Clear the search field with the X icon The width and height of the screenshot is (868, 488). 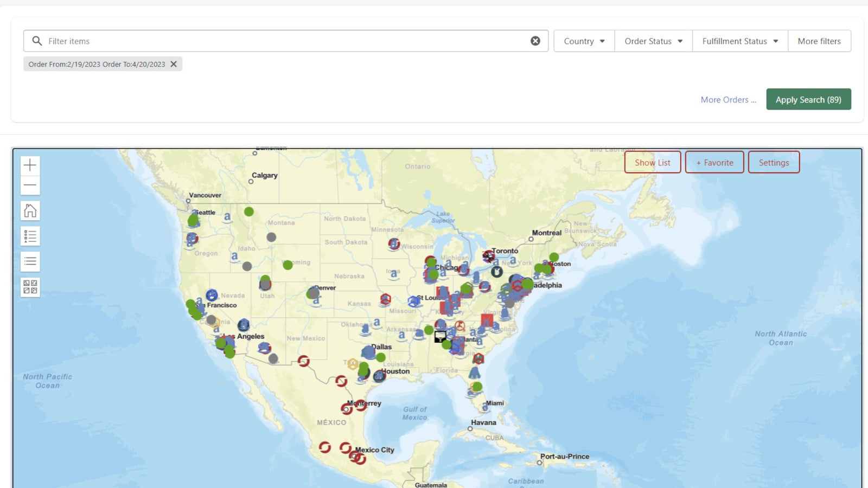click(535, 41)
